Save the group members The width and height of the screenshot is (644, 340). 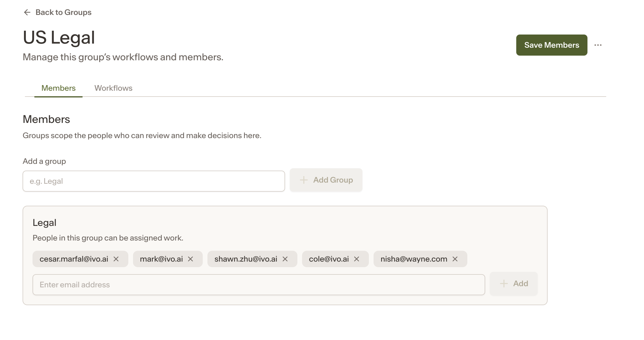552,45
